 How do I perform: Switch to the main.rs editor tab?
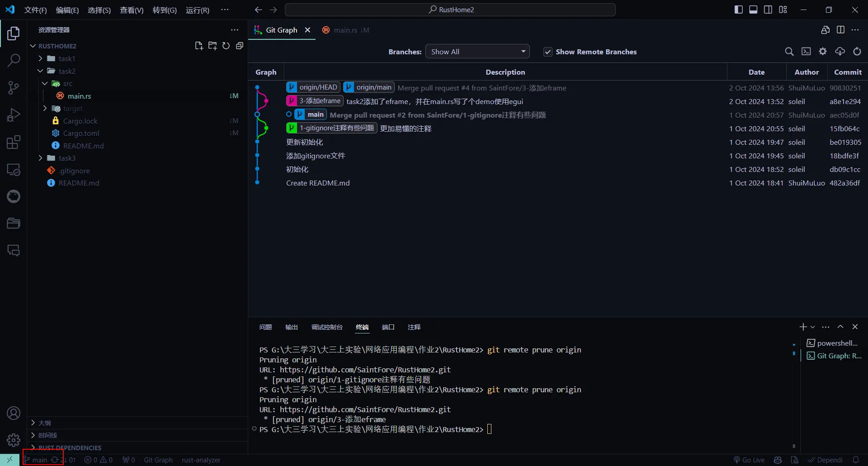pos(345,30)
